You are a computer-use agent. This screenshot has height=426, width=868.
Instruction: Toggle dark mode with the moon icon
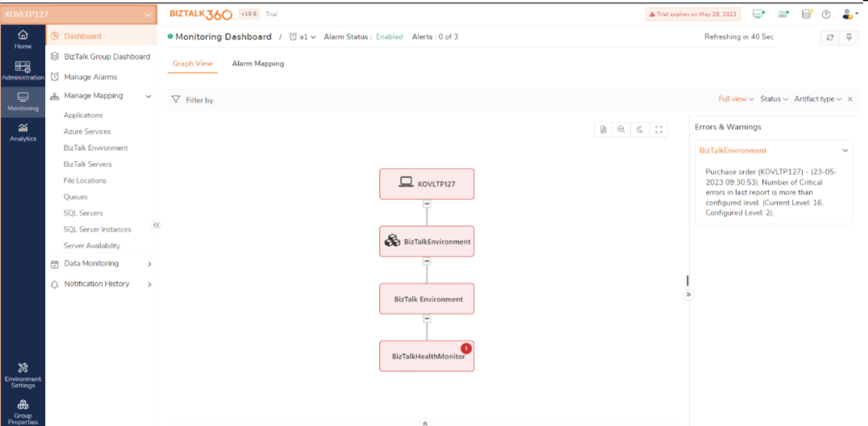pos(640,129)
